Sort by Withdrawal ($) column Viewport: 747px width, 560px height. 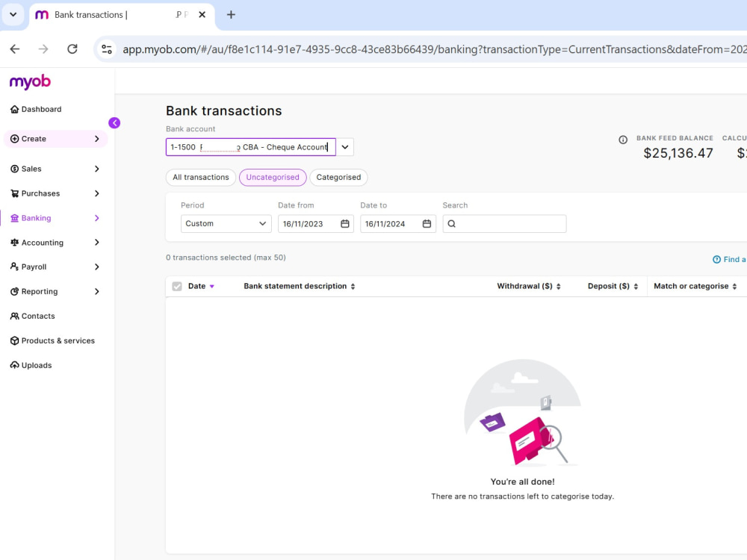(529, 286)
